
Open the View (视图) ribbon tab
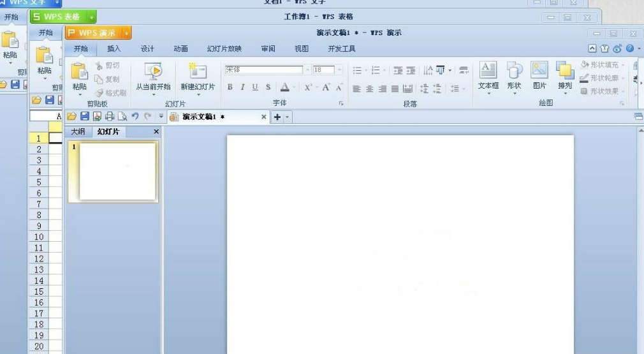(302, 49)
